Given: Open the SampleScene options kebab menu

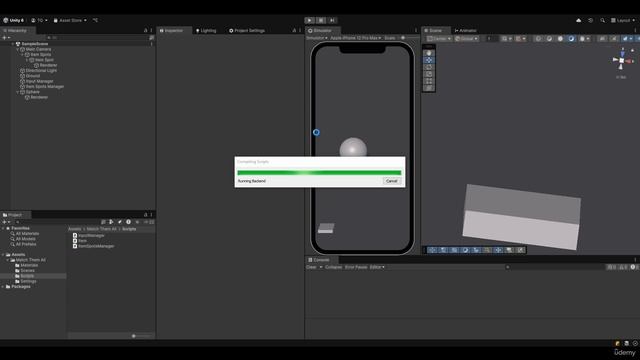Looking at the screenshot, I should [x=151, y=44].
